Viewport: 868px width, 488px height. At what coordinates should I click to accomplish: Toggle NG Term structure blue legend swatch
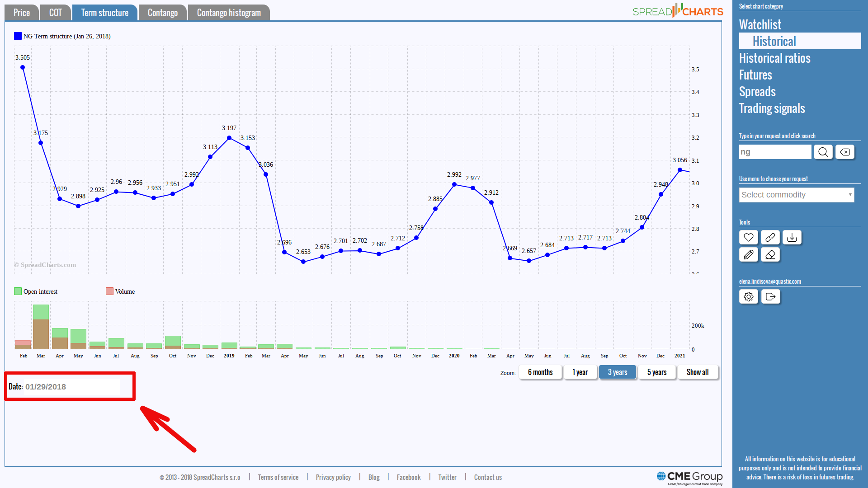[18, 36]
